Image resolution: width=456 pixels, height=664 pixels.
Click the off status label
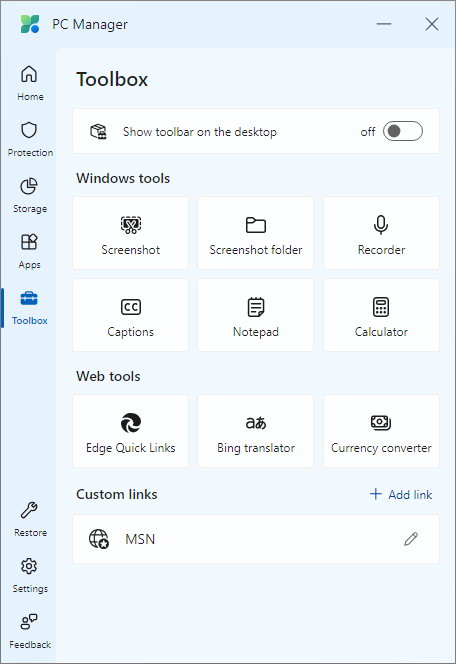point(368,132)
